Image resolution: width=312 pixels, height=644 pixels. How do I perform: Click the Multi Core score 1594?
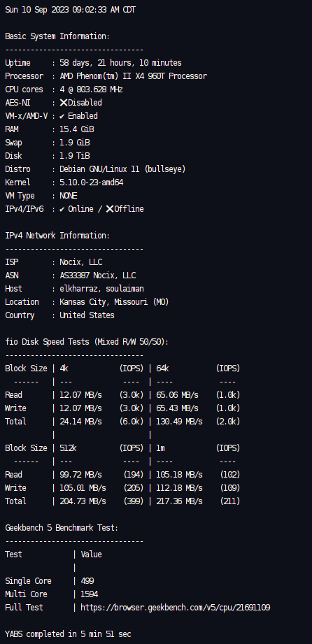tap(90, 594)
